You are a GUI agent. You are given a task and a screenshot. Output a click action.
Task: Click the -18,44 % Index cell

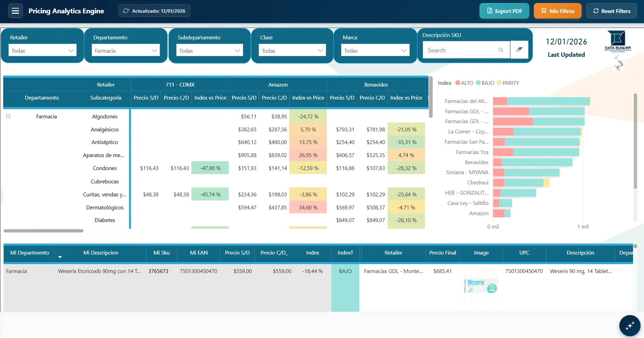[312, 271]
